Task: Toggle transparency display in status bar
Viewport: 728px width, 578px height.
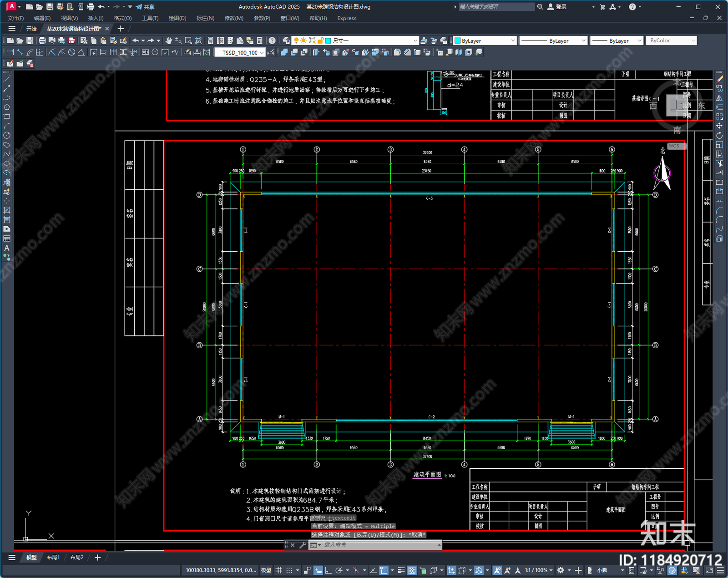Action: (412, 570)
